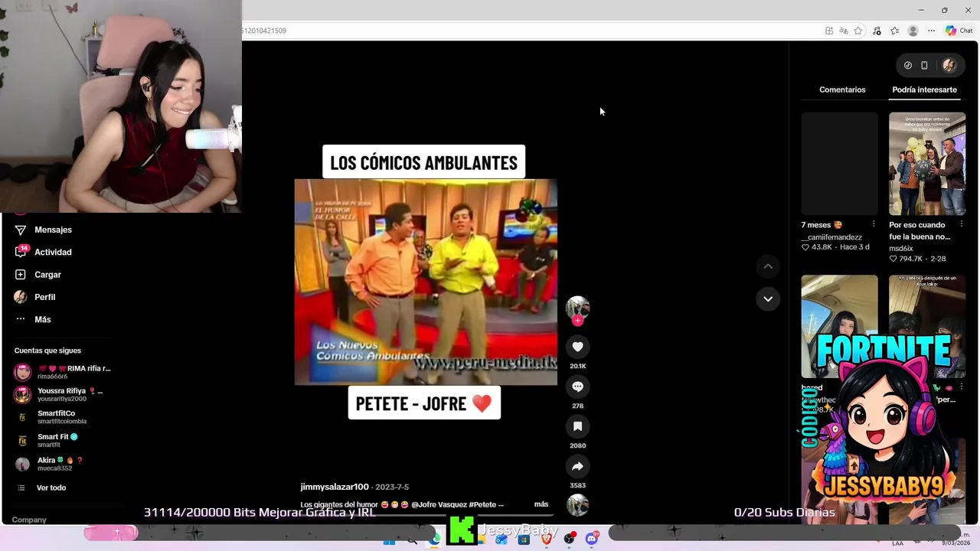The image size is (980, 551).
Task: Open the '7 meses' recommended video thumbnail
Action: (x=839, y=164)
